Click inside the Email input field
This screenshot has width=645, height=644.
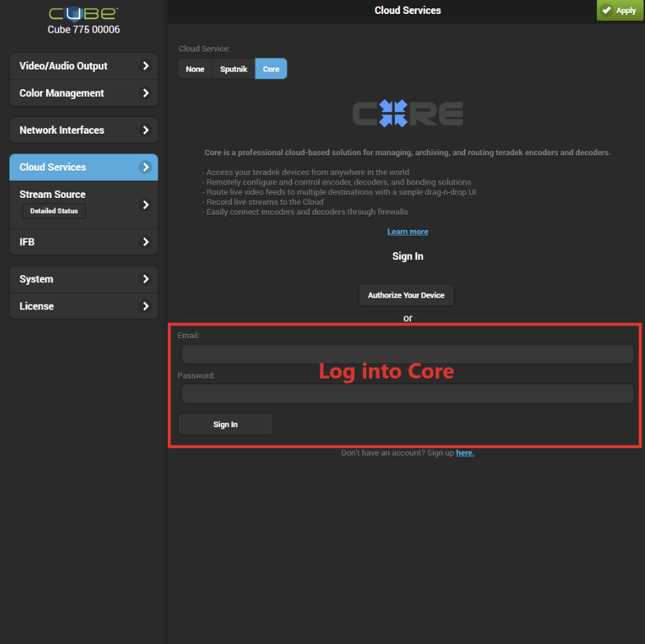pos(407,353)
